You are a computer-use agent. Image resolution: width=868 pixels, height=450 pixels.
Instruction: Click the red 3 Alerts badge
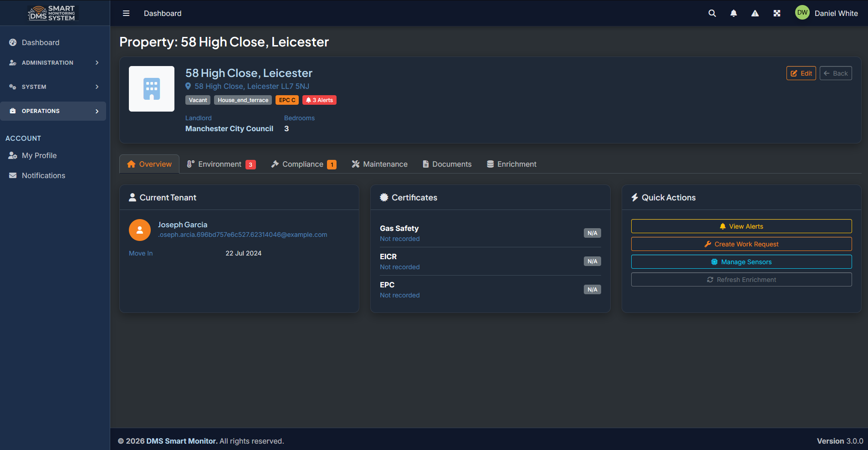[319, 100]
